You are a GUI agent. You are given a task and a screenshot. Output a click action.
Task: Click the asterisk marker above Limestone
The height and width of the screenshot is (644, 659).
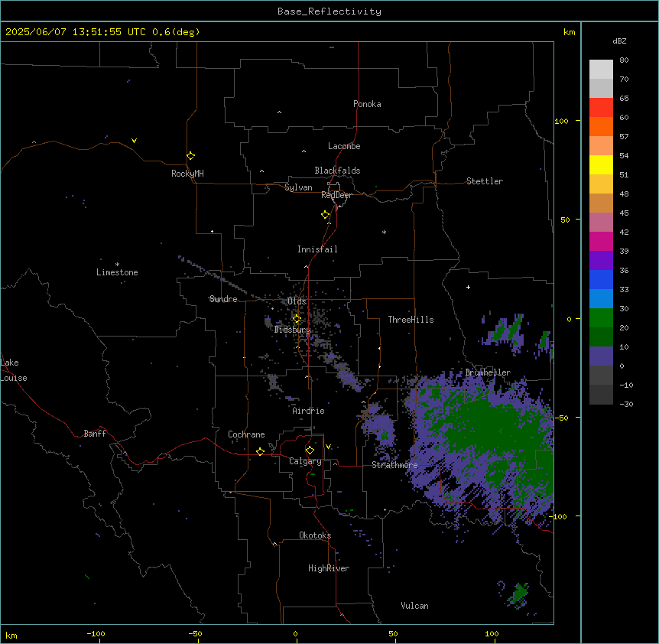117,265
